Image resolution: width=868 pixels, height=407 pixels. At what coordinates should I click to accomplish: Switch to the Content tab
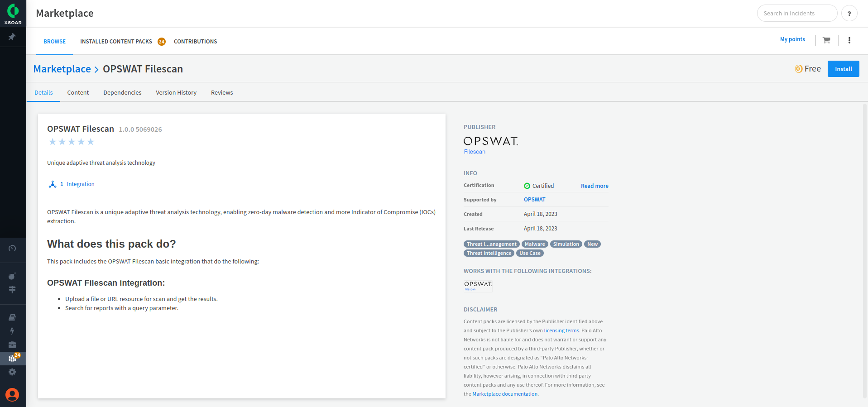pos(78,92)
